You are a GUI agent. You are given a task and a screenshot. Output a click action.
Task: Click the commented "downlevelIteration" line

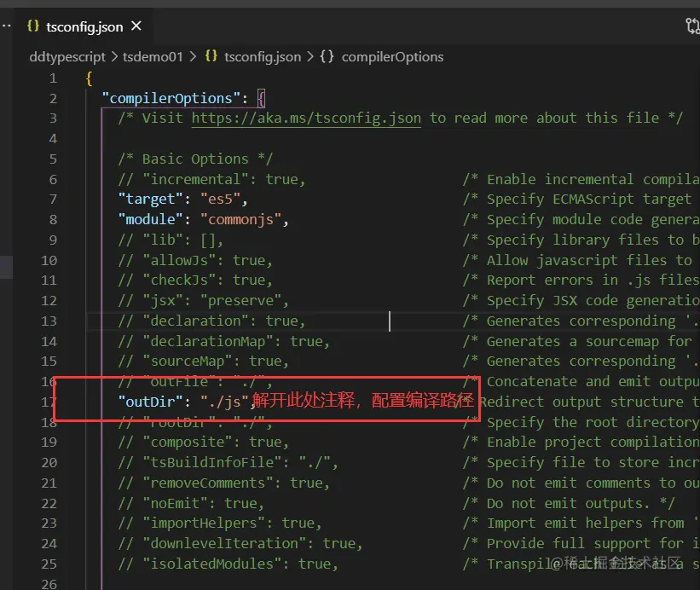(x=240, y=544)
